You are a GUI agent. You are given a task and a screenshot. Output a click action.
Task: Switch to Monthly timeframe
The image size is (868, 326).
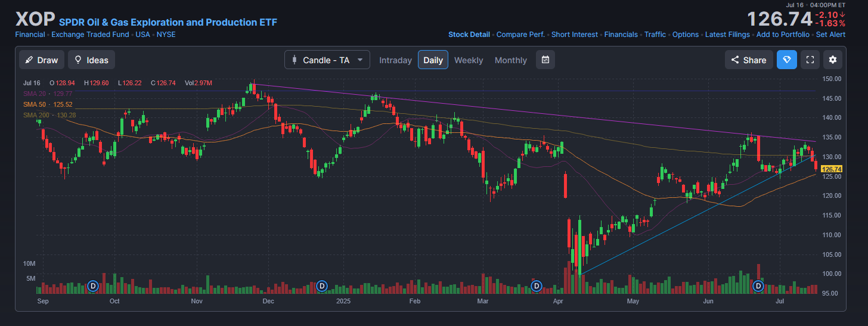pos(511,60)
